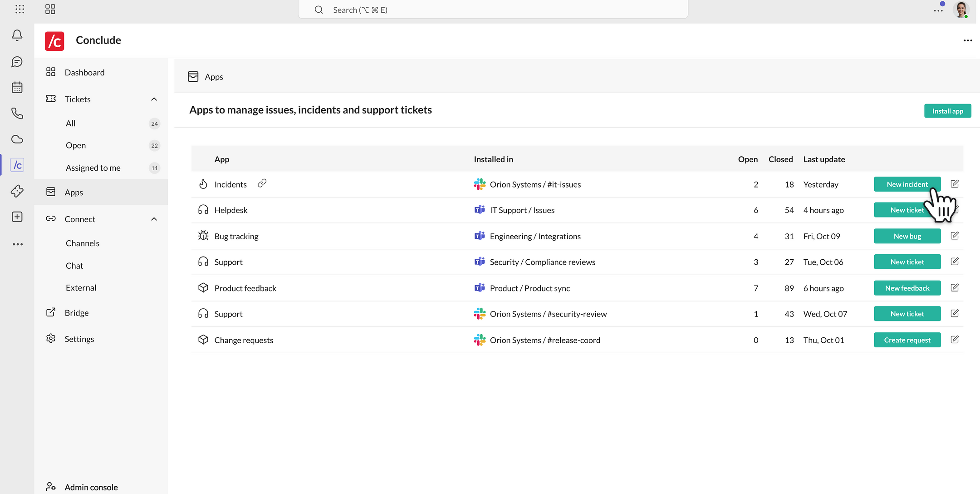The image size is (980, 494).
Task: Open the Chat icon in left rail
Action: point(17,62)
